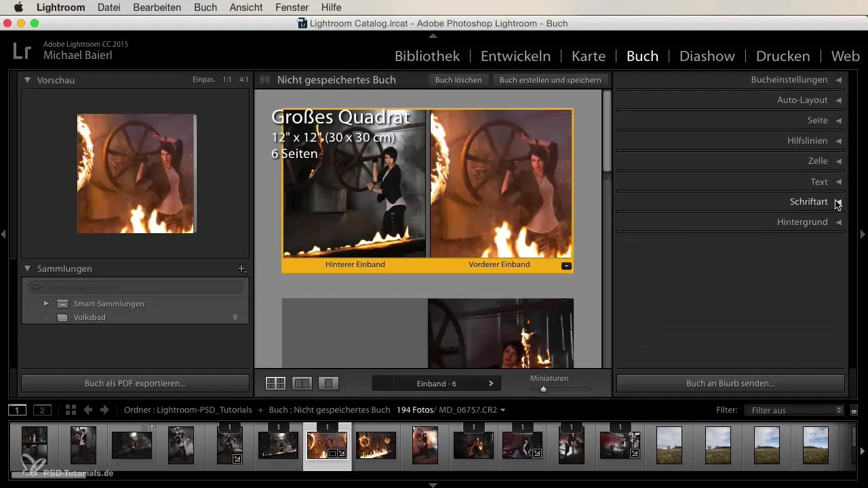Click the Buch löschen button
Viewport: 868px width, 488px height.
click(458, 80)
